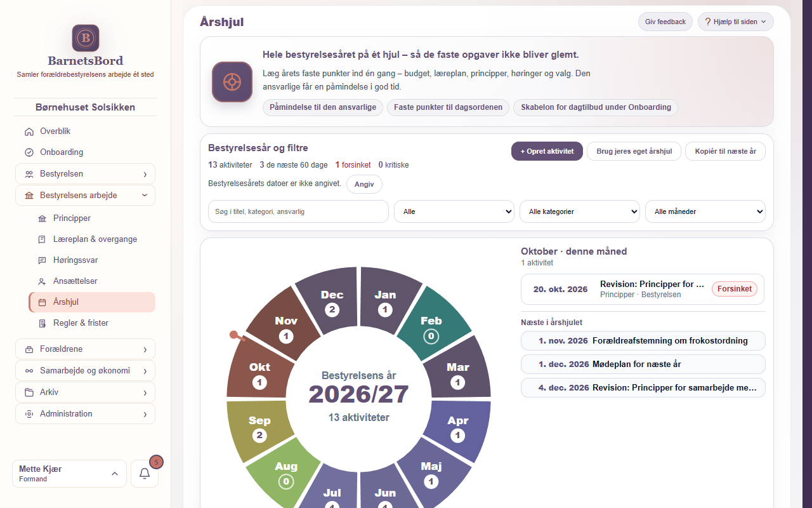Click the Samarbejde og økonomi icon
The height and width of the screenshot is (508, 812).
(29, 371)
